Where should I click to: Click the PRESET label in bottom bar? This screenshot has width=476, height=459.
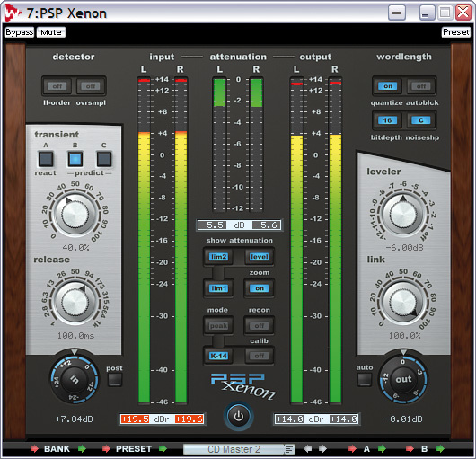[134, 449]
